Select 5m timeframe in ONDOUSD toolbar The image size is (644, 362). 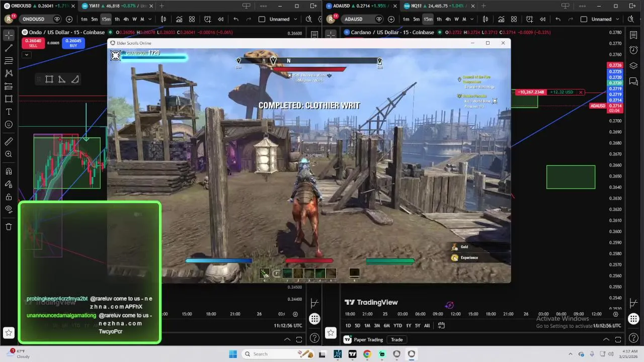(x=94, y=19)
